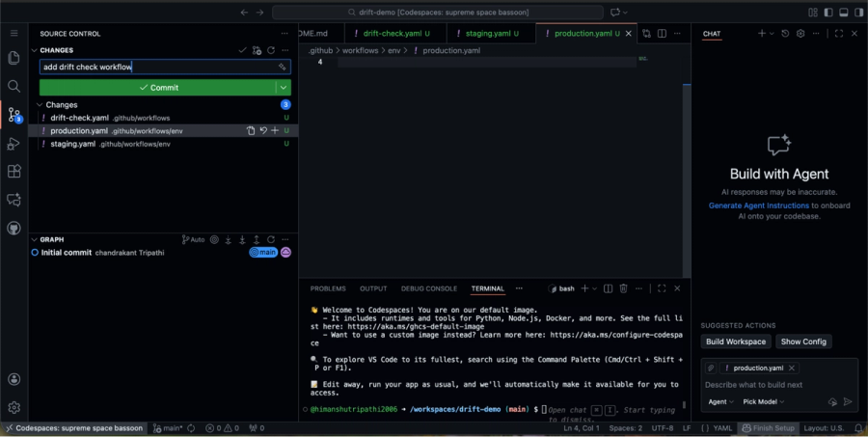Open the Manage gear in activity bar
The height and width of the screenshot is (437, 868).
[14, 408]
